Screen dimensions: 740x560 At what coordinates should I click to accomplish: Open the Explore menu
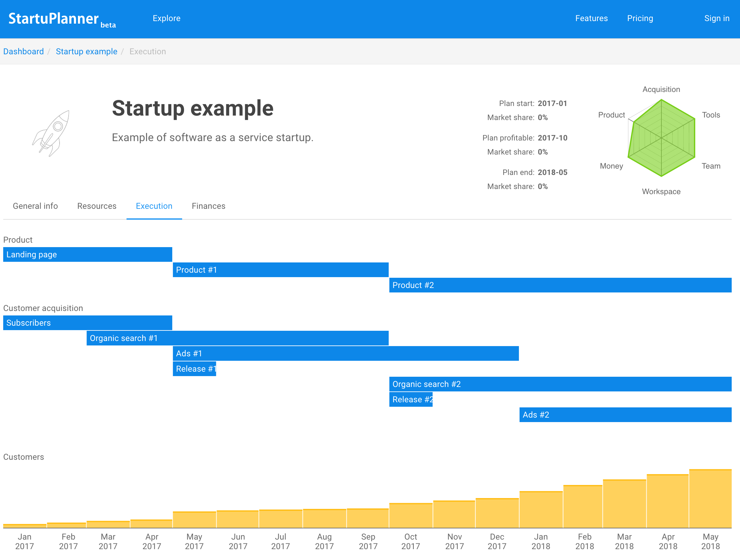(166, 19)
